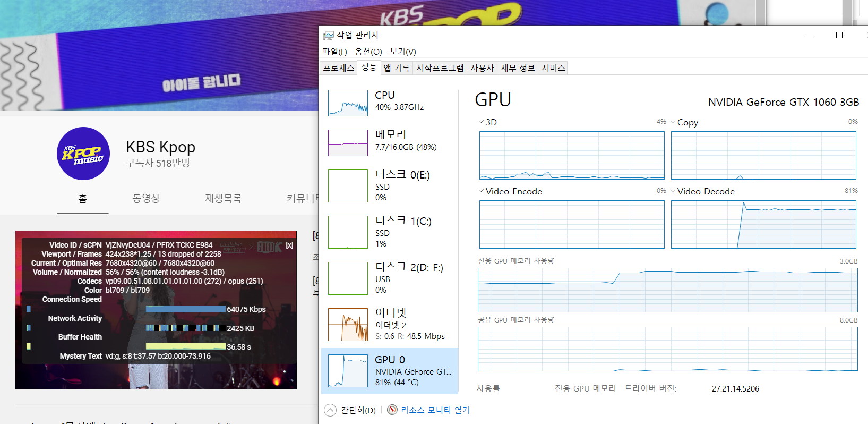868x424 pixels.
Task: Select 디스크 0(E:) in the sidebar
Action: coord(390,186)
